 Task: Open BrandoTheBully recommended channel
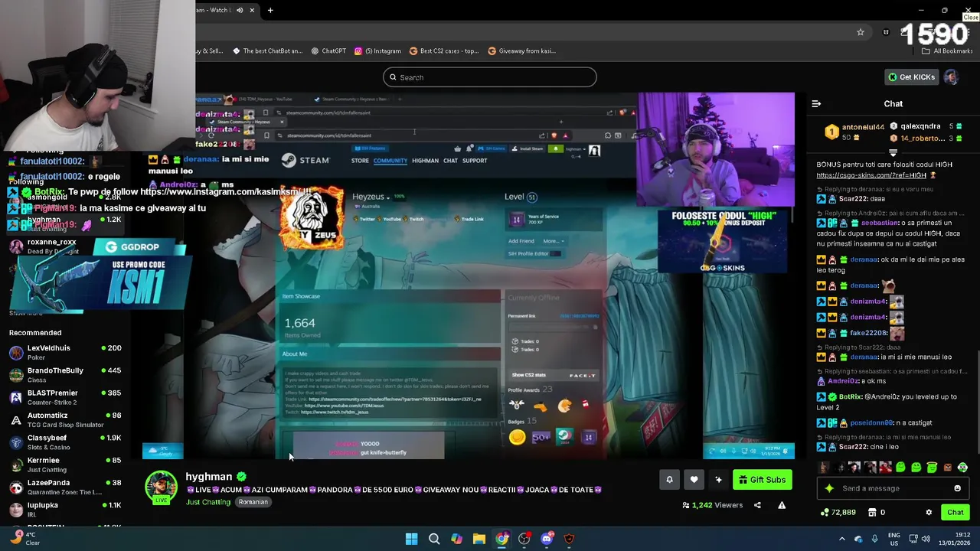65,375
